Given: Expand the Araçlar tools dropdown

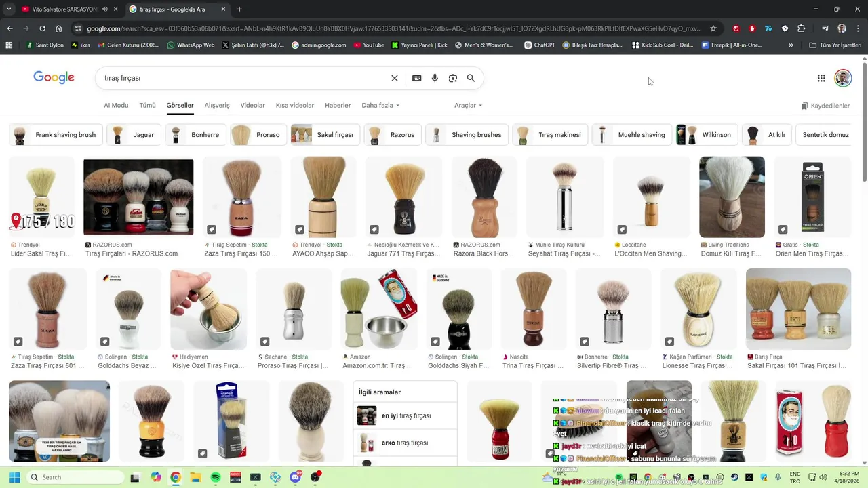Looking at the screenshot, I should tap(468, 106).
